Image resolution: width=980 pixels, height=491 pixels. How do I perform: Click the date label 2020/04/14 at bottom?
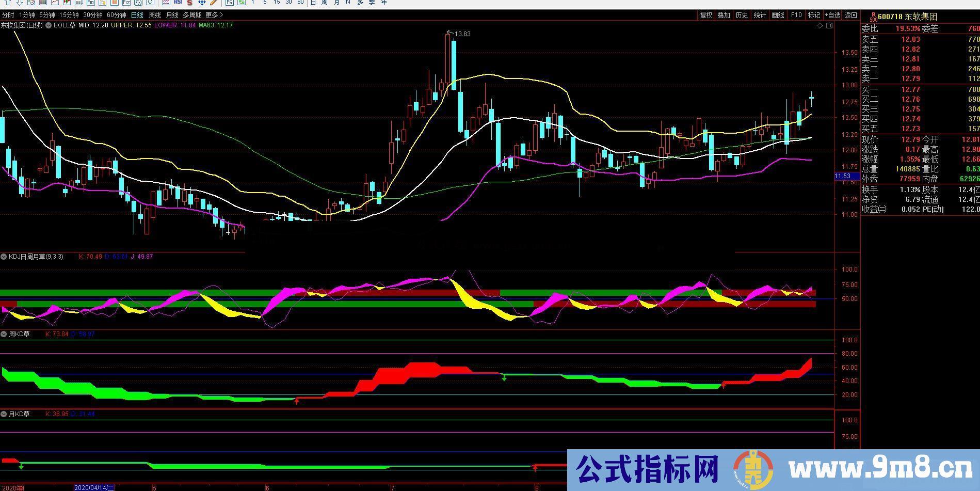coord(94,487)
